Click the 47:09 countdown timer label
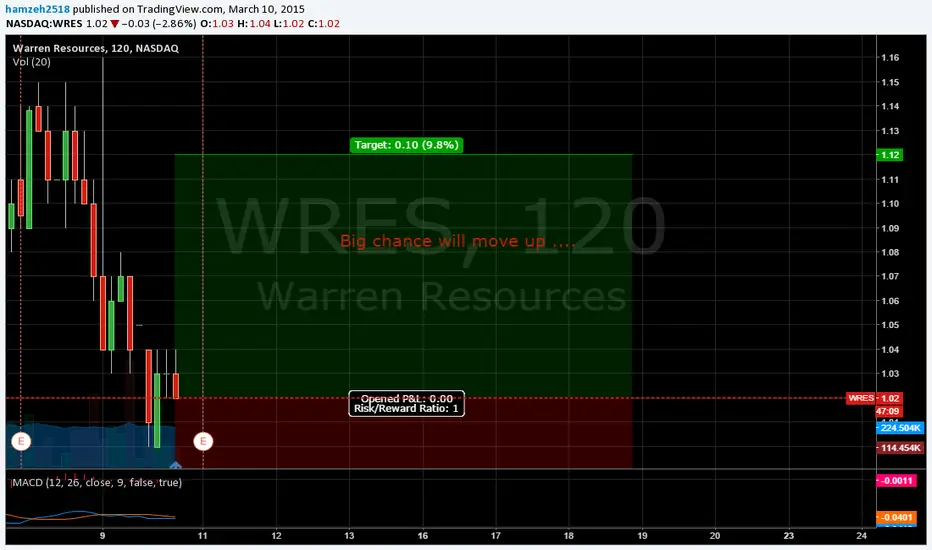 click(x=888, y=411)
